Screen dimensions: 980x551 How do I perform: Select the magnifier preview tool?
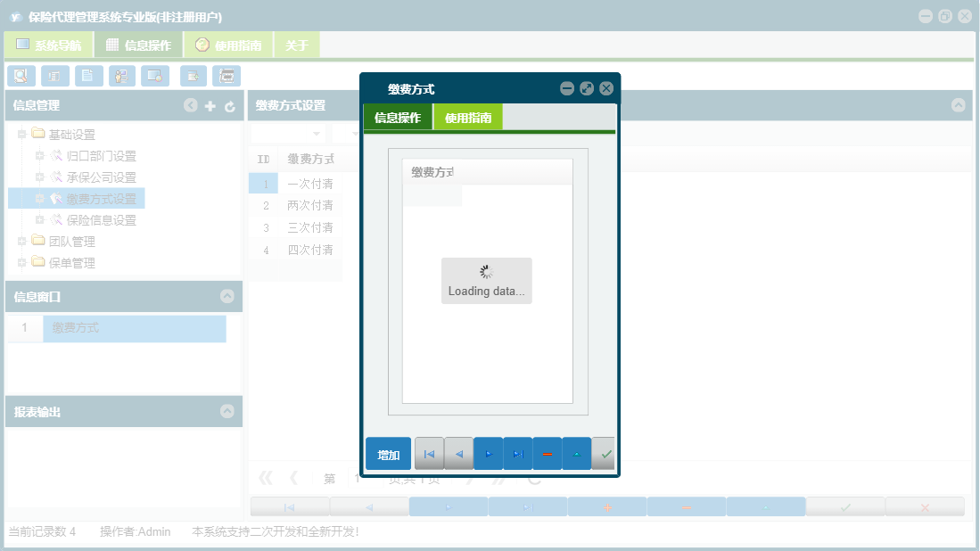click(21, 76)
